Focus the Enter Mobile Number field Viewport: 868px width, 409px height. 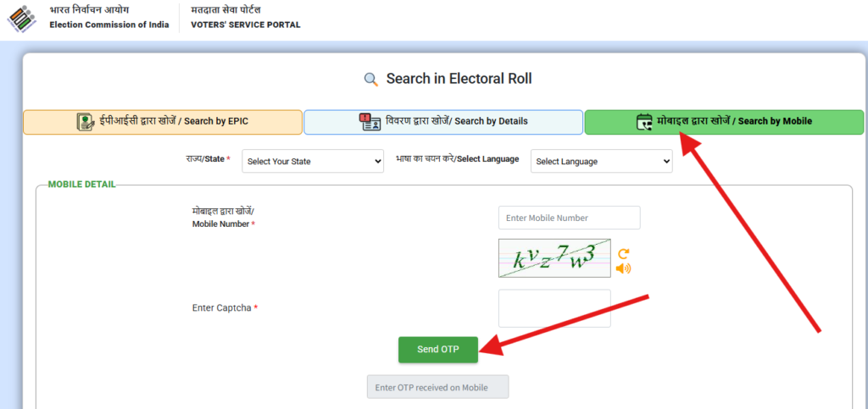coord(569,218)
